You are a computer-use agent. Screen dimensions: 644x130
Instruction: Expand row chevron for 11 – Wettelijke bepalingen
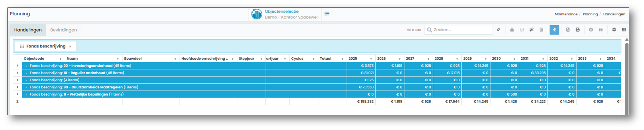(17, 94)
